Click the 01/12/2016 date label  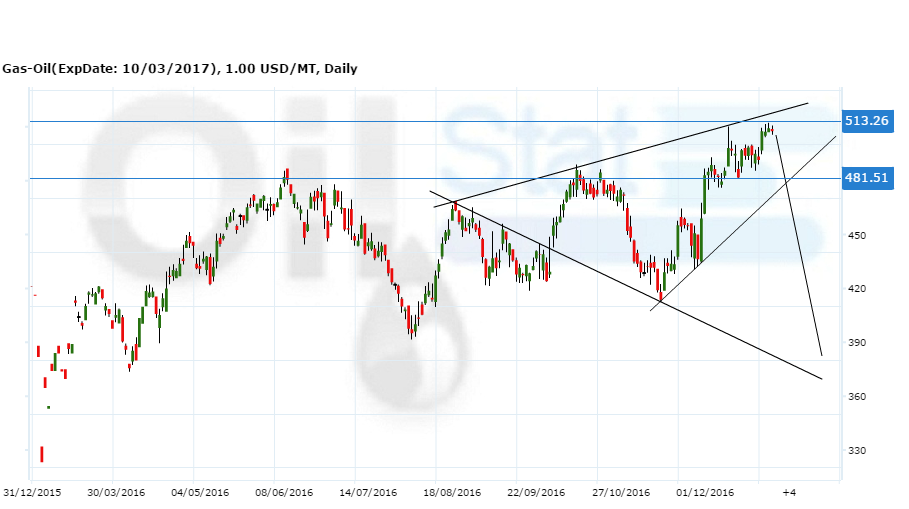pyautogui.click(x=705, y=493)
